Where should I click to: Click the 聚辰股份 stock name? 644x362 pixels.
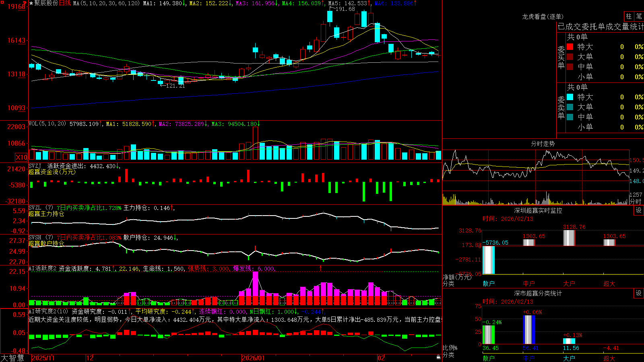(x=46, y=3)
